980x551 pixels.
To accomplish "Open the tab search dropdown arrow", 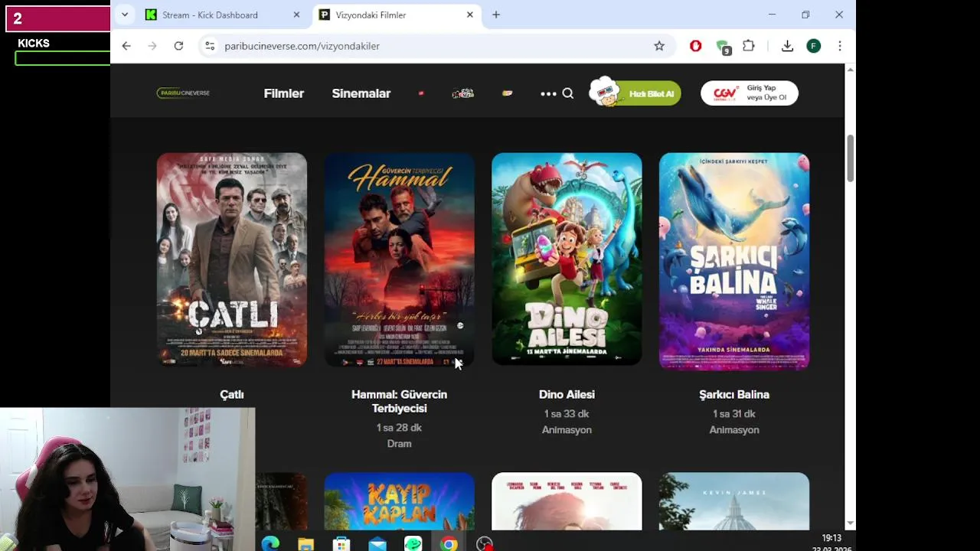I will [124, 15].
